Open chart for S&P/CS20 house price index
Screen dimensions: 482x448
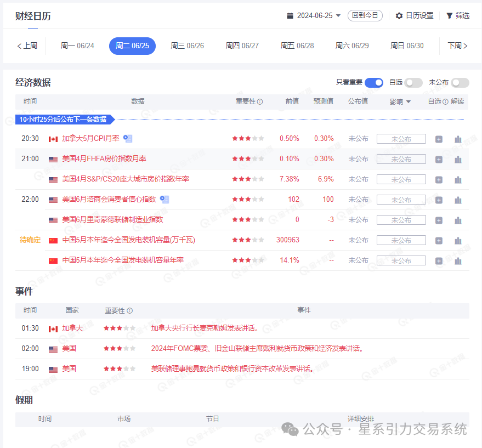[458, 179]
